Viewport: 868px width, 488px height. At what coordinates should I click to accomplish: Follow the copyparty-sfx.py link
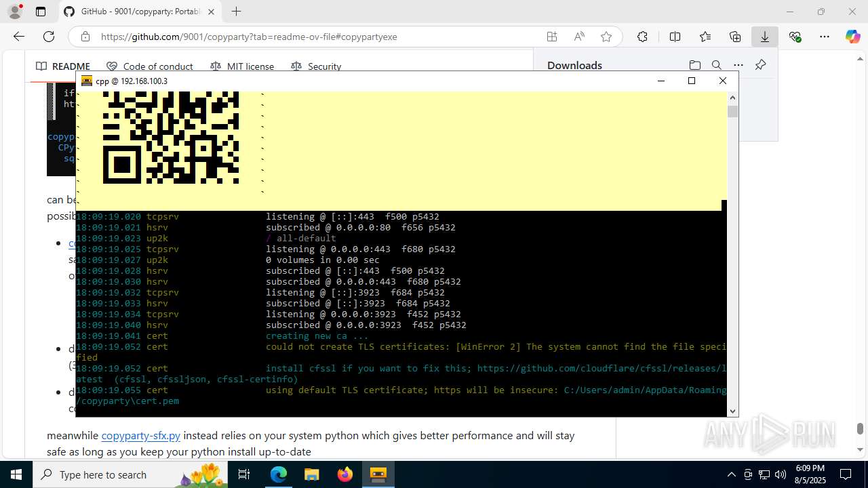141,435
